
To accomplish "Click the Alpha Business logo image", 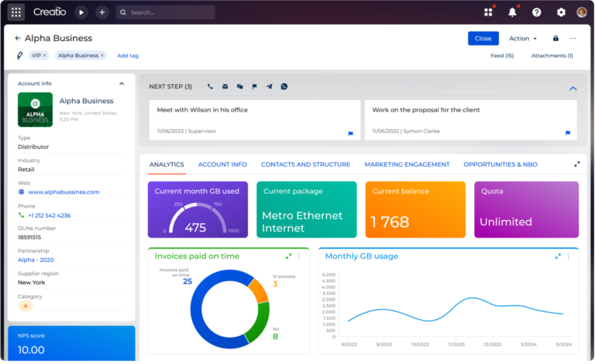I will pos(35,109).
